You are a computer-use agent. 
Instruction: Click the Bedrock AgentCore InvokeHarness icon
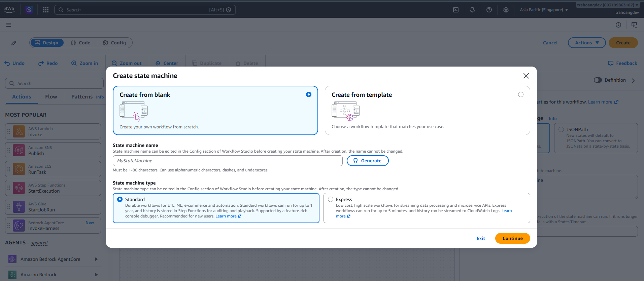click(x=19, y=226)
